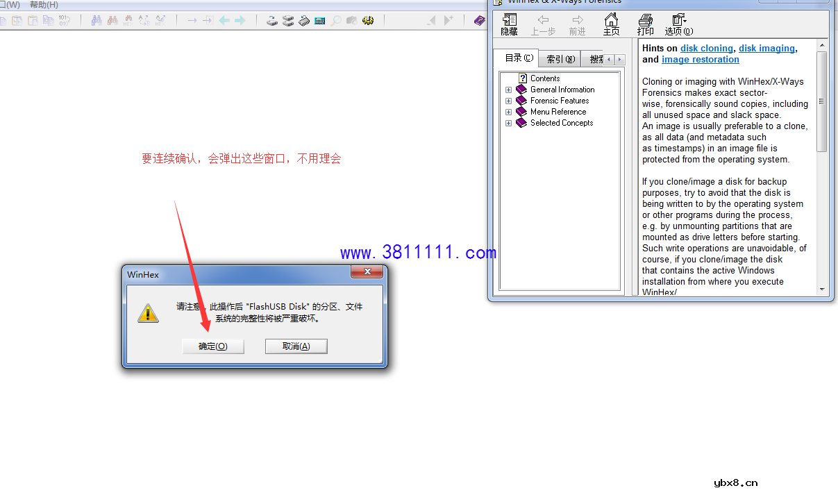Click the magnifier search toolbar icon

[x=335, y=20]
